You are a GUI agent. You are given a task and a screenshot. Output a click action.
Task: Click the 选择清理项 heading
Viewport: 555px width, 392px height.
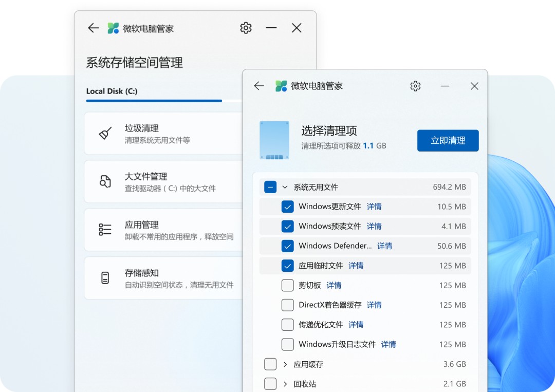329,131
